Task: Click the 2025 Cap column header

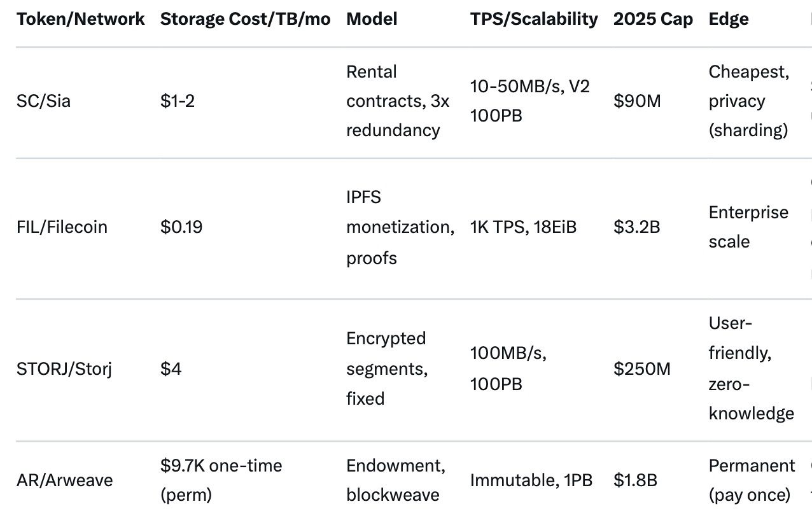Action: pos(653,19)
